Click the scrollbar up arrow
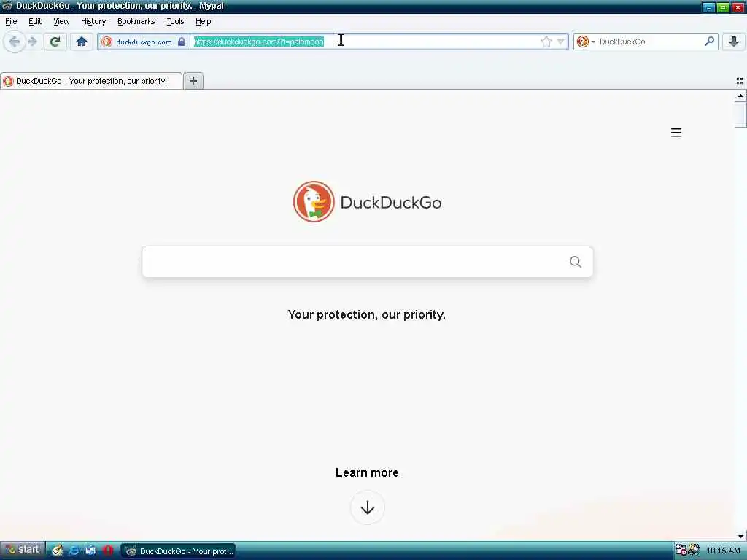 [x=740, y=96]
